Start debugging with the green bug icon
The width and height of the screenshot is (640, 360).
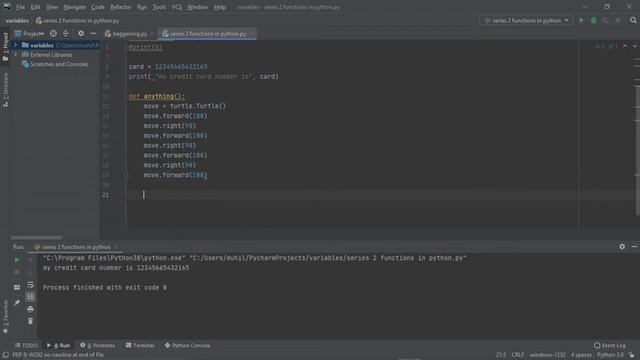593,20
